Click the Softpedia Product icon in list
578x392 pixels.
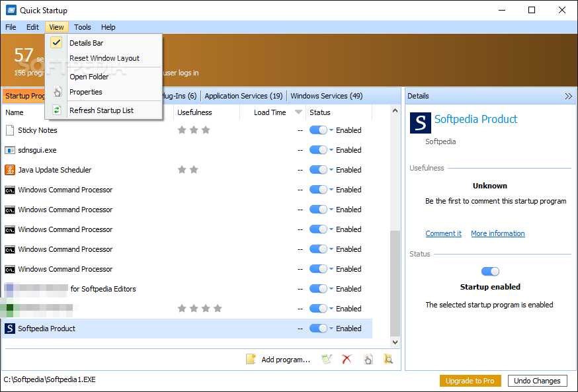10,329
